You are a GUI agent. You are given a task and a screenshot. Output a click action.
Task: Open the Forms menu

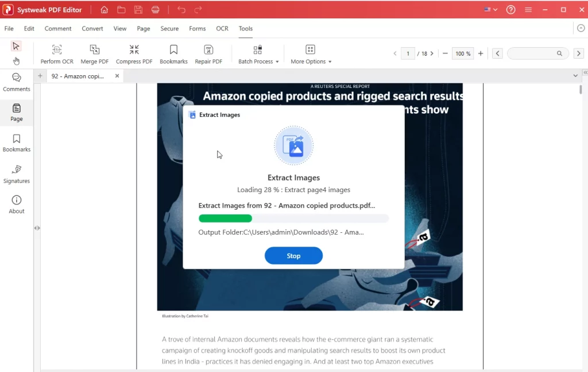click(198, 29)
